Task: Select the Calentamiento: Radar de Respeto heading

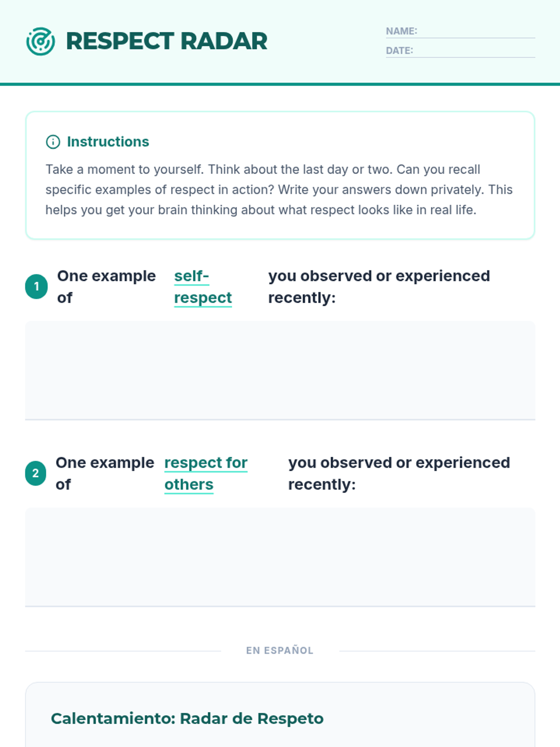Action: [187, 719]
